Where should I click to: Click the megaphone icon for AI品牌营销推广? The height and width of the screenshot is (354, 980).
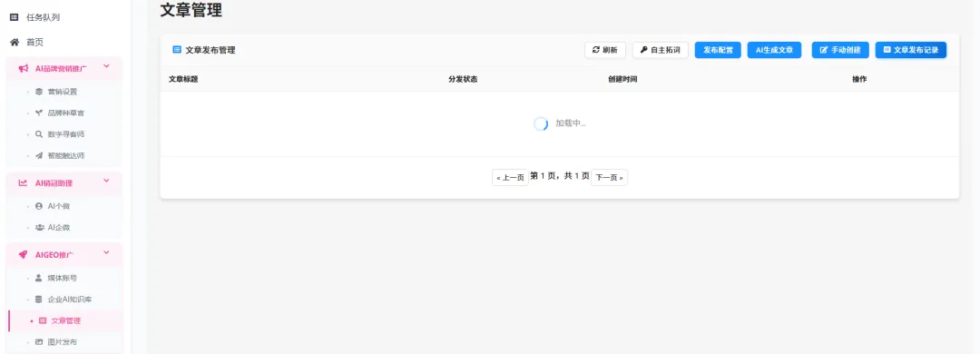pos(23,69)
